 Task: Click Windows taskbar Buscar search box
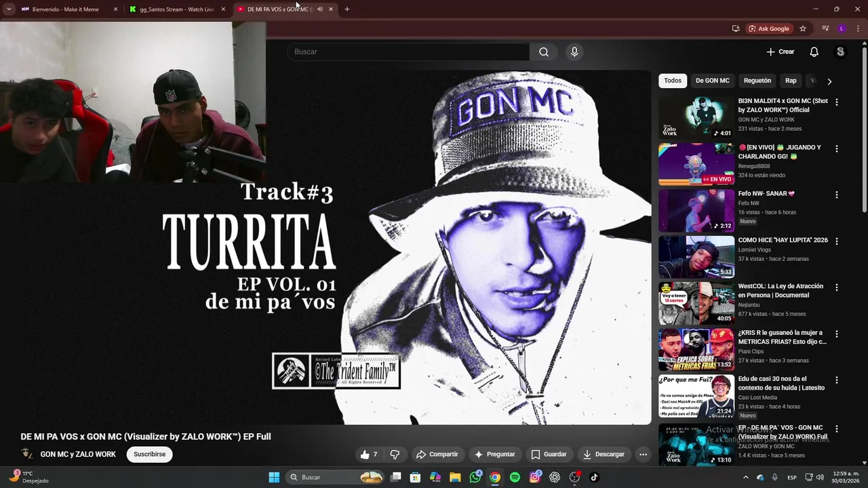[x=336, y=477]
